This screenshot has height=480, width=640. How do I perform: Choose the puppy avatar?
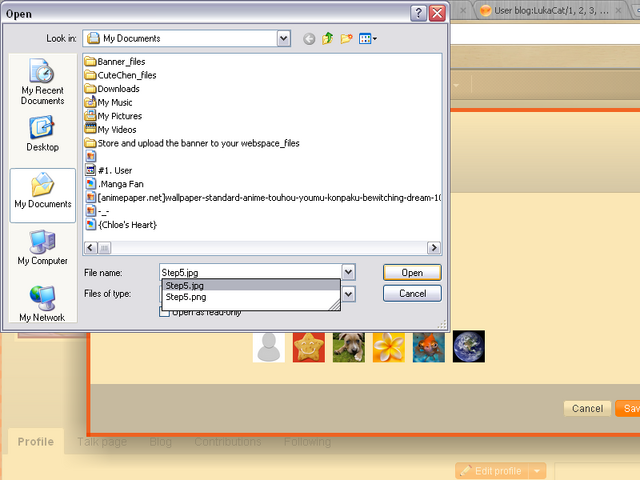click(349, 347)
